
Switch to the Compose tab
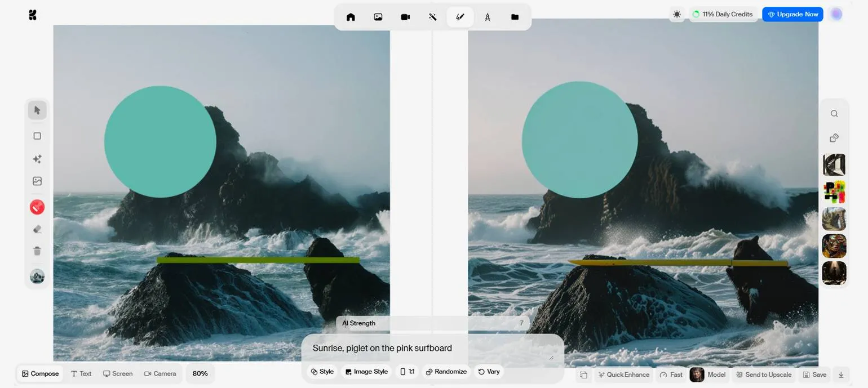coord(40,373)
